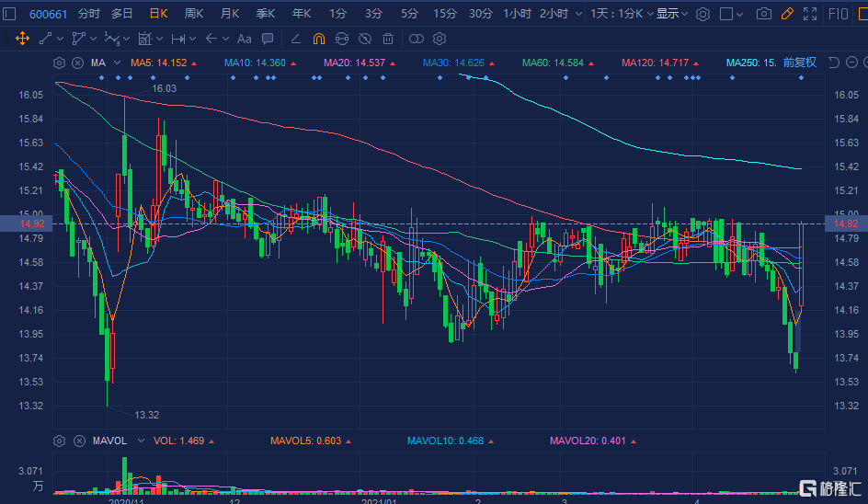
Task: Expand the MAVOL indicator dropdown
Action: (x=141, y=441)
